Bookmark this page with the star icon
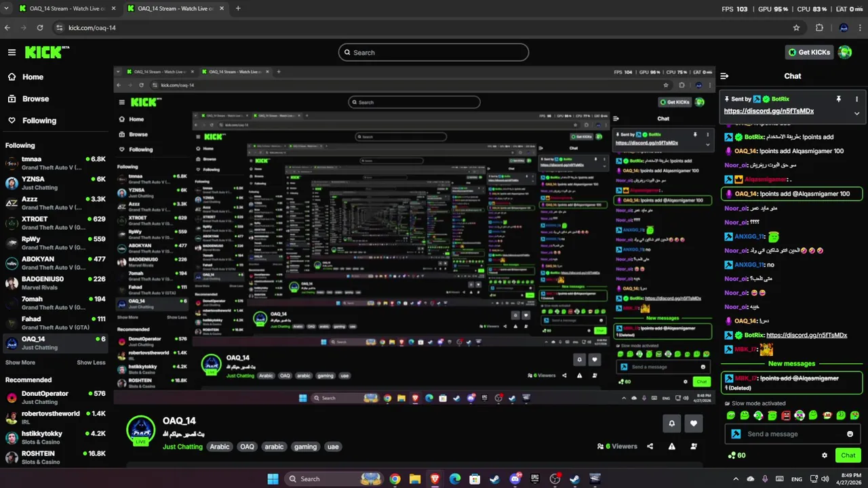This screenshot has width=868, height=488. (796, 28)
